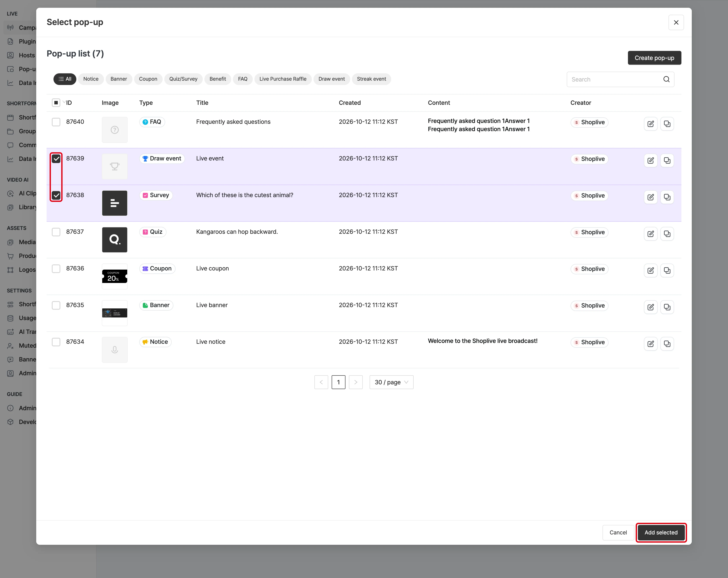Switch to the Streak event filter
The image size is (728, 578).
pos(371,79)
